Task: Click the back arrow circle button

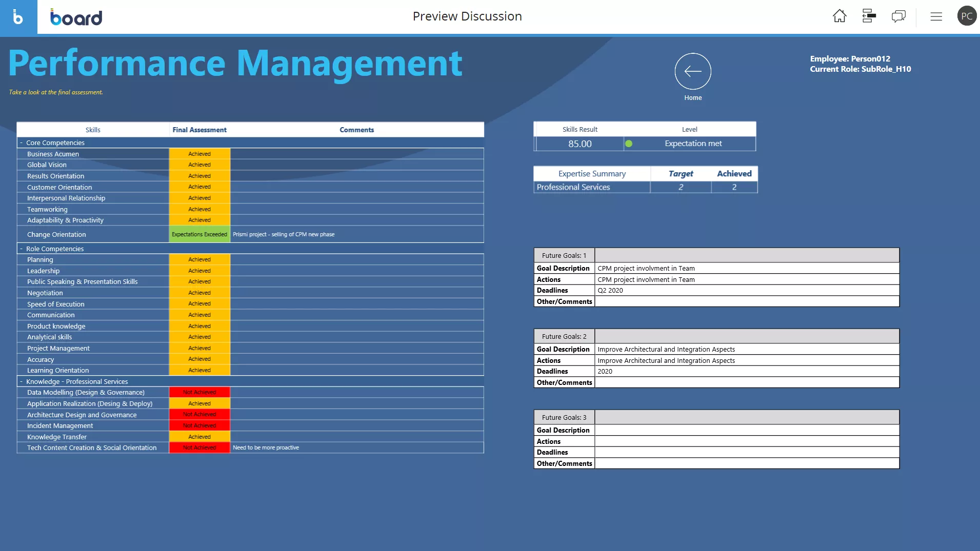Action: (x=692, y=71)
